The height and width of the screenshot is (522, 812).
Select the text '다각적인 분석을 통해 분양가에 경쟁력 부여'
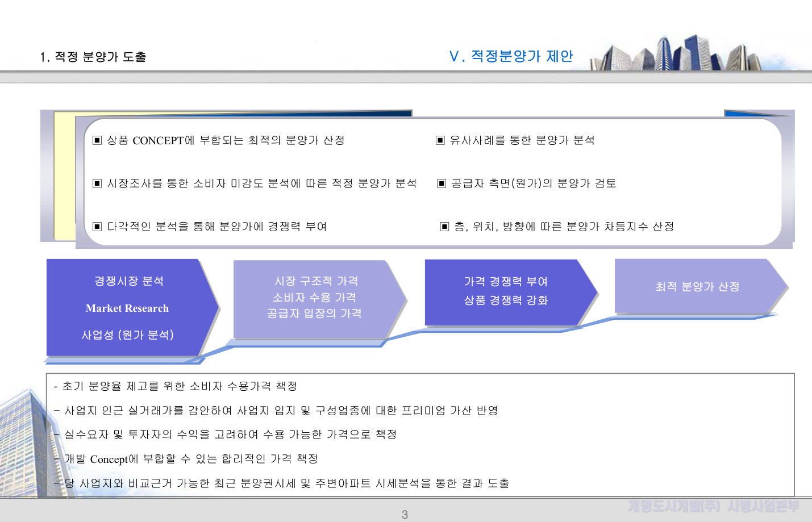[217, 227]
